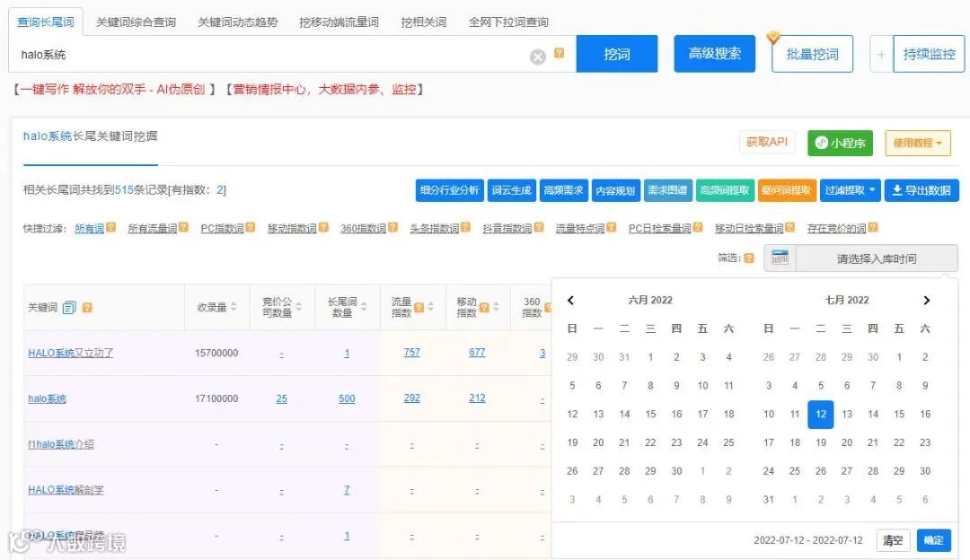Screen dimensions: 970x560
Task: Switch to 关键词综合查询 tab
Action: coord(136,22)
